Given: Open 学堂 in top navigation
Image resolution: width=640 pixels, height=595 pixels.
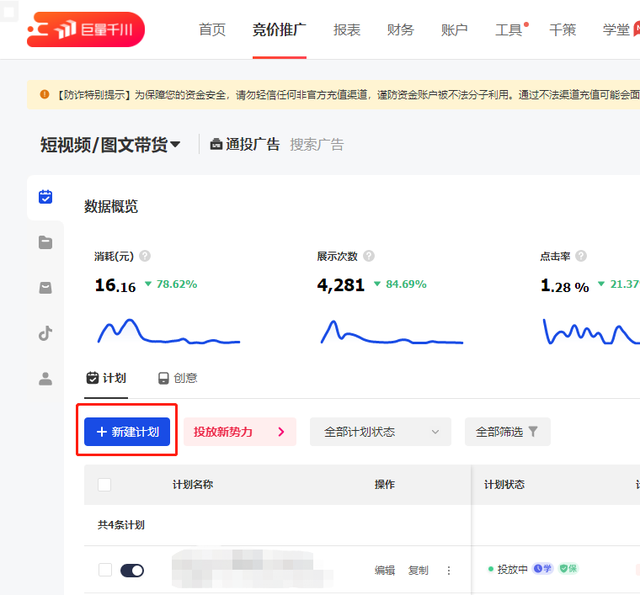Looking at the screenshot, I should coord(616,30).
